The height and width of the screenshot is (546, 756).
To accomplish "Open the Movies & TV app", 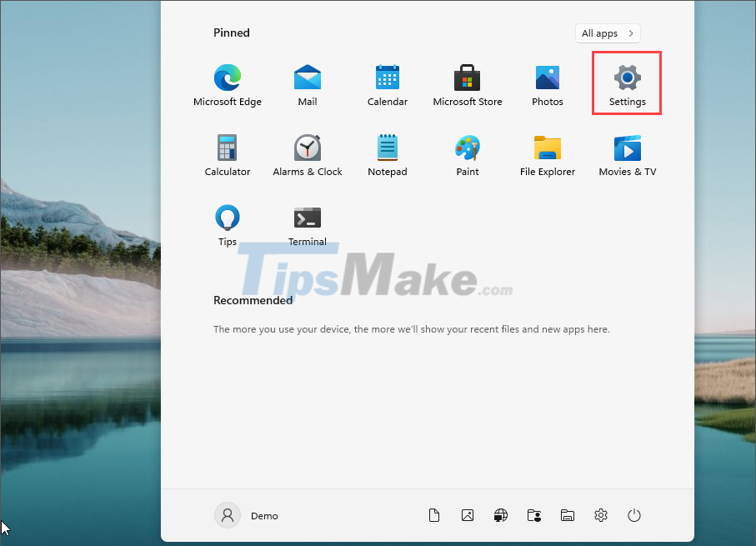I will tap(627, 153).
